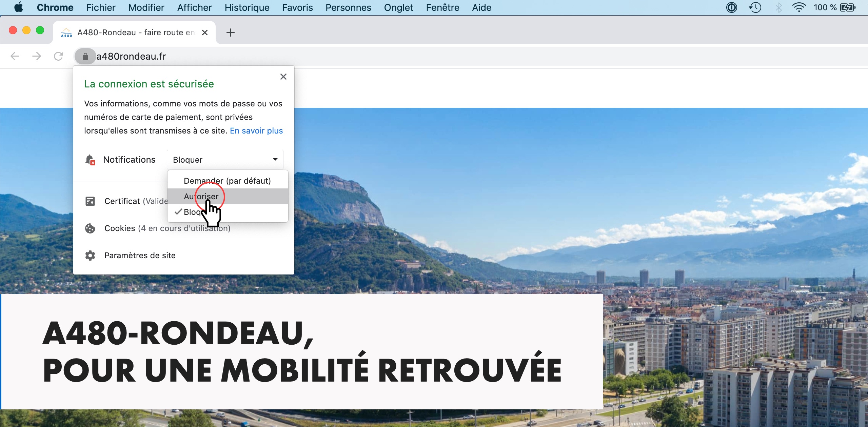Go forward to next page
The height and width of the screenshot is (427, 868).
tap(37, 56)
